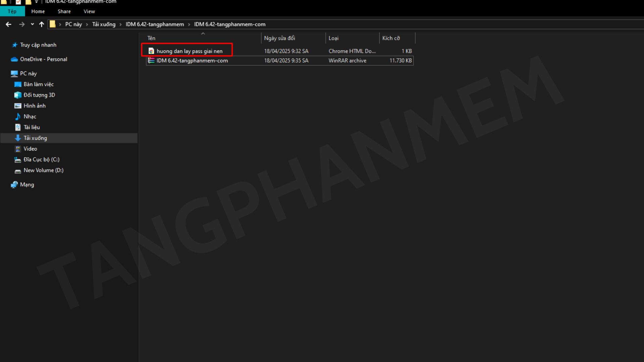
Task: Open Đối tượng 3D folder
Action: click(39, 95)
